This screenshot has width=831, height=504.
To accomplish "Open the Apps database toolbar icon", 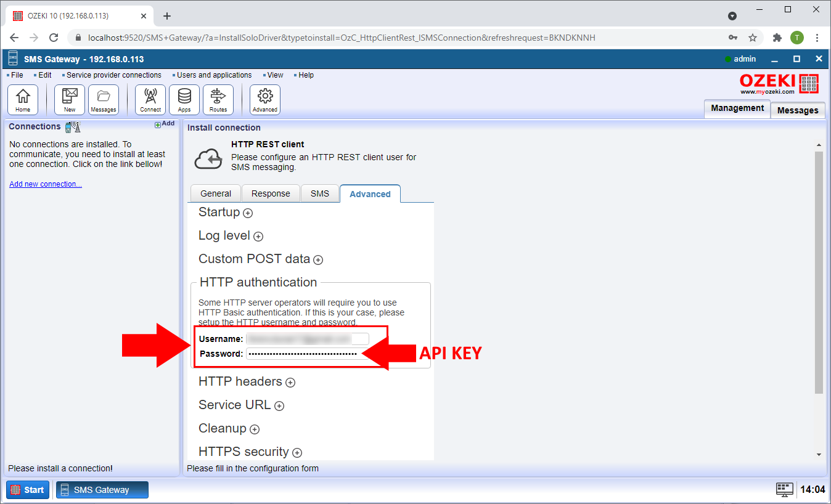I will coord(184,100).
